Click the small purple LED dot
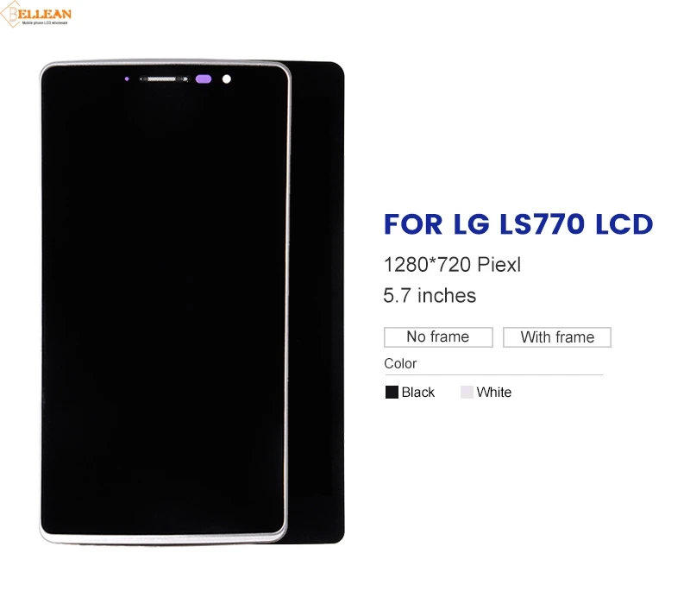The width and height of the screenshot is (690, 616). (x=127, y=79)
